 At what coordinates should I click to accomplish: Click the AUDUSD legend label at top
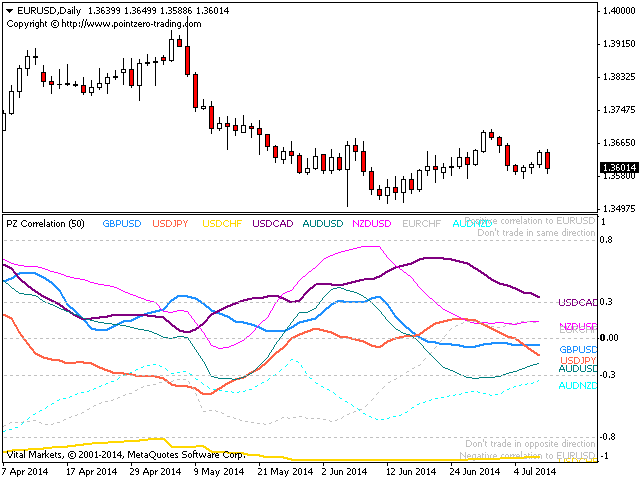coord(323,224)
